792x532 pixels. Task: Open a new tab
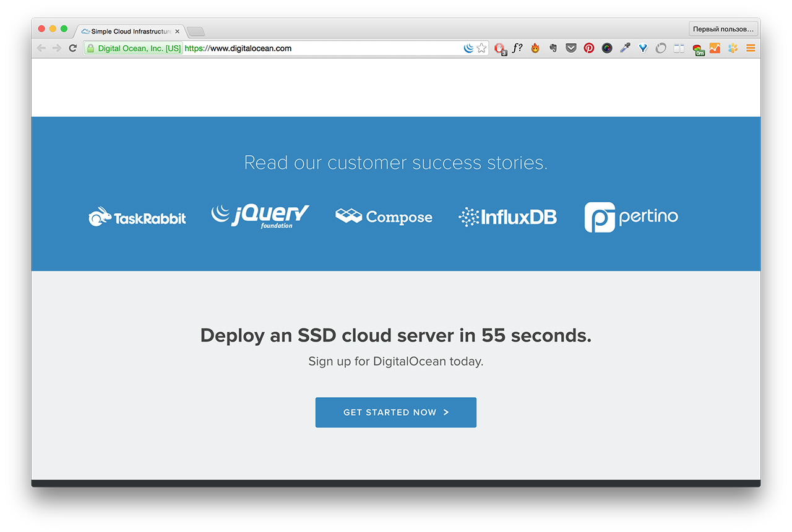point(196,32)
